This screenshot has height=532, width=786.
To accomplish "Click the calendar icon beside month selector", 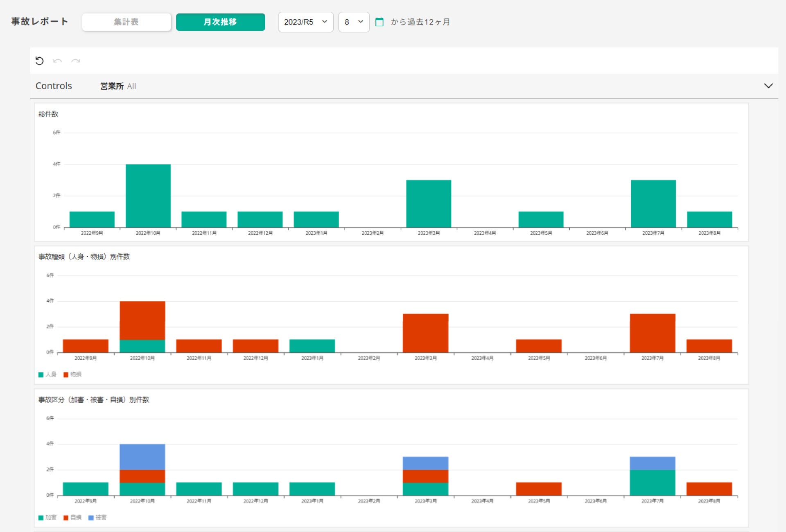I will [x=379, y=22].
